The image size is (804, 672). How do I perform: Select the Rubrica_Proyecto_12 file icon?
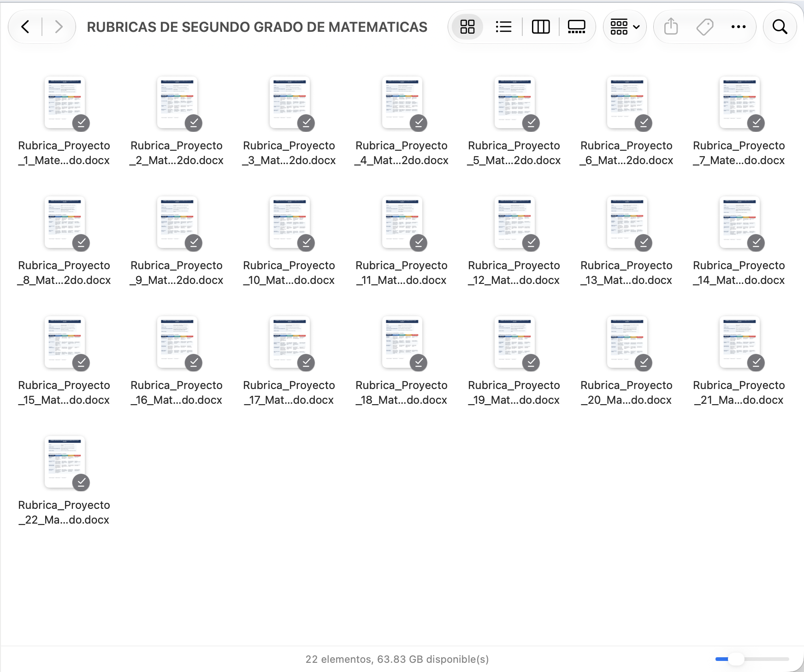514,222
